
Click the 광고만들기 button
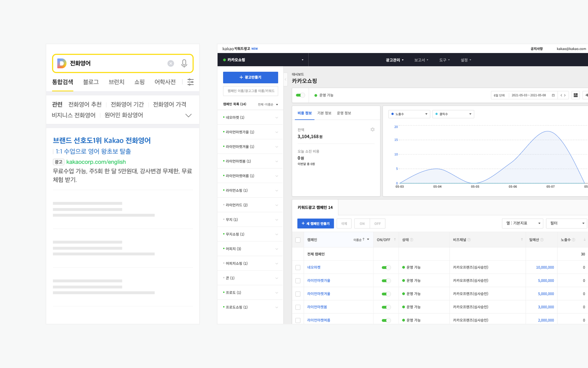coord(250,77)
